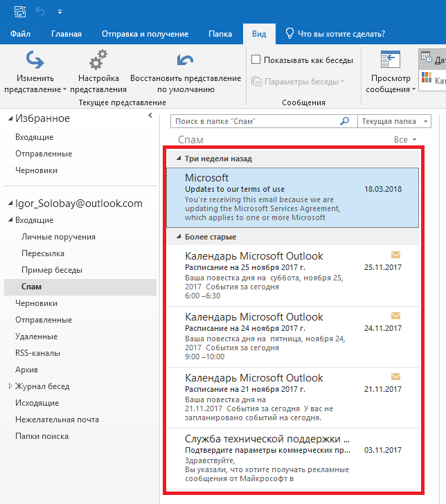Click the lightbulb 'Что вы хотите сделать?' icon
Viewport: 446px width, 504px height.
[289, 33]
